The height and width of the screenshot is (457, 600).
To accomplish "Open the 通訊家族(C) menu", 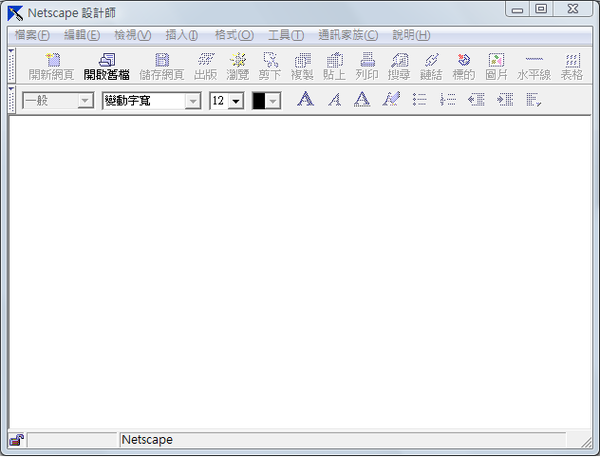I will tap(348, 35).
